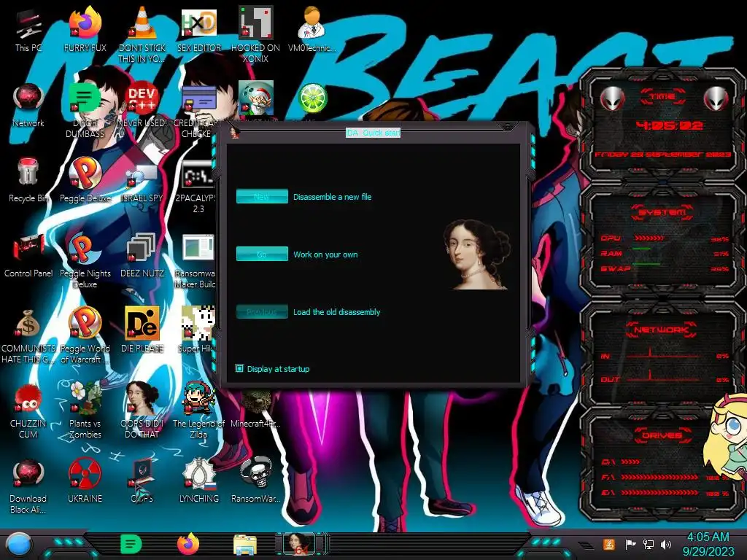Click the 'Load the old disassembly' label
Screen dimensions: 747x560
pyautogui.click(x=336, y=312)
